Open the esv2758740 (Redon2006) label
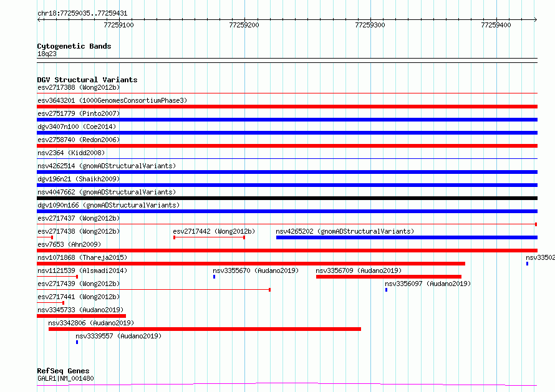Viewport: 555px width, 392px height. point(79,140)
